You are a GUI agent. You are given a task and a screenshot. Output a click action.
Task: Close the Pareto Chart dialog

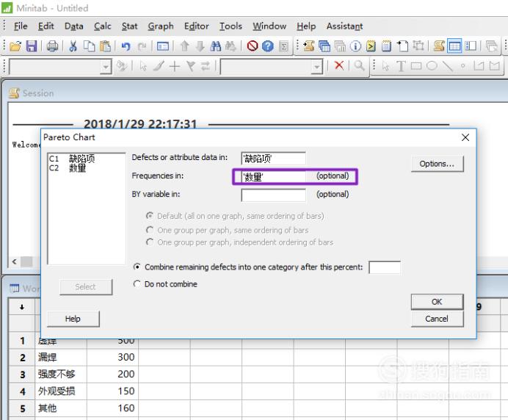pyautogui.click(x=465, y=137)
